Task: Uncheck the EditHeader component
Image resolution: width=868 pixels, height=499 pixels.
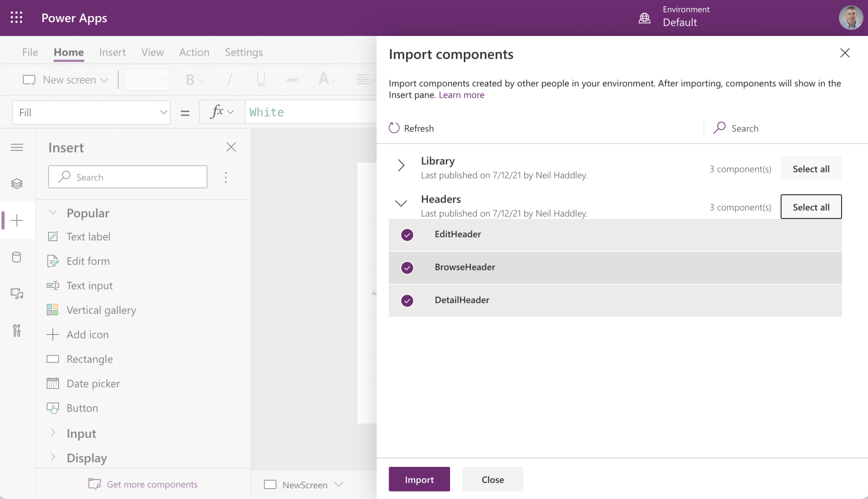Action: point(407,235)
